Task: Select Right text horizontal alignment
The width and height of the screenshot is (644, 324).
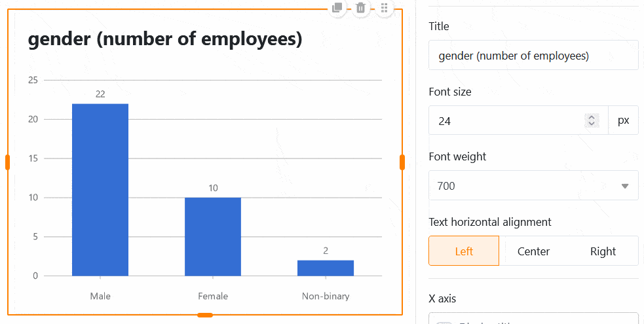Action: point(603,251)
